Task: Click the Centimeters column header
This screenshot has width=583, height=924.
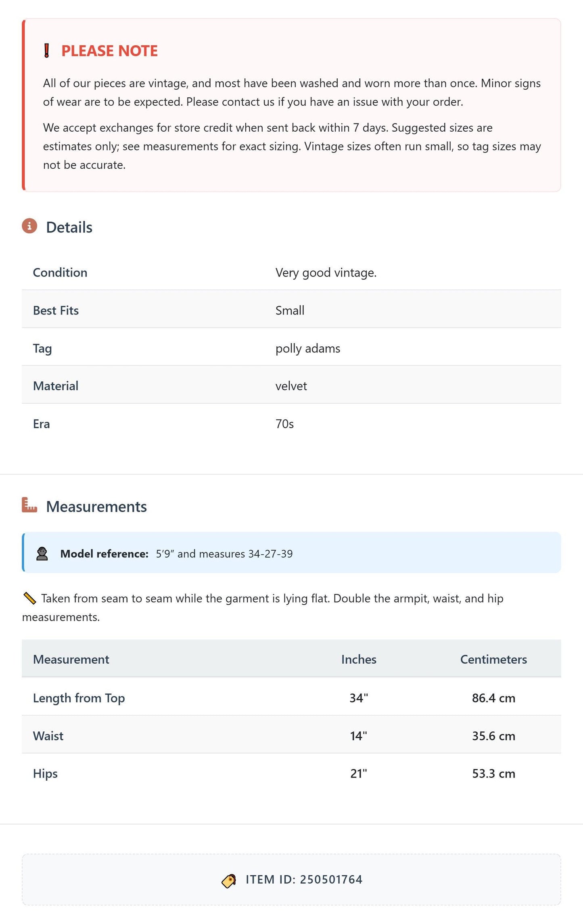Action: coord(493,659)
